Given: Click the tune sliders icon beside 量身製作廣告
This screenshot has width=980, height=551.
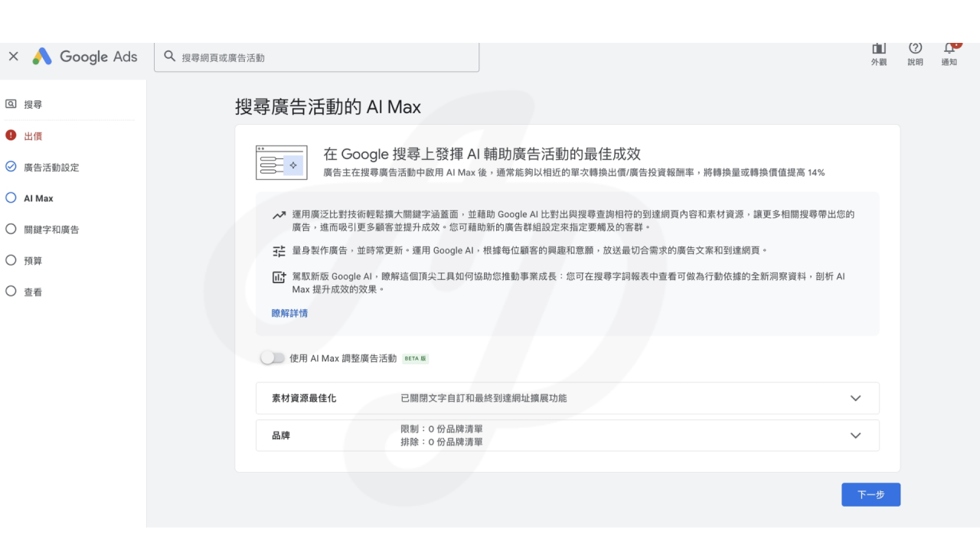Looking at the screenshot, I should tap(279, 251).
